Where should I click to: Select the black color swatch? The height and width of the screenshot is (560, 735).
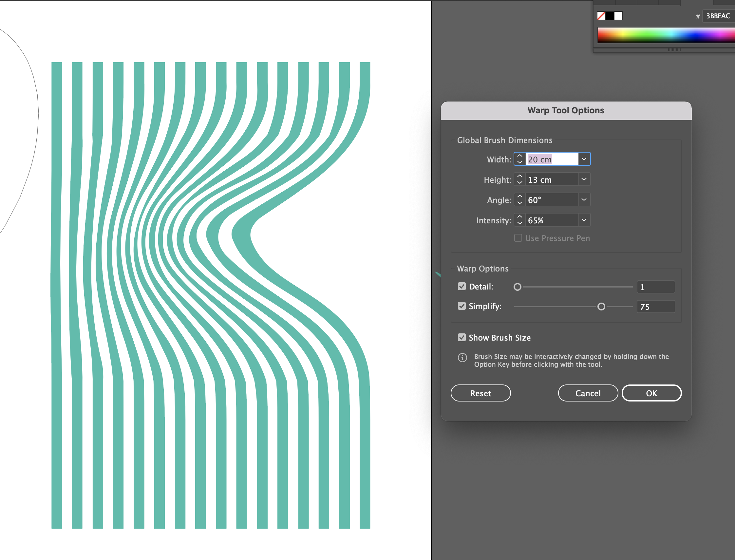610,16
